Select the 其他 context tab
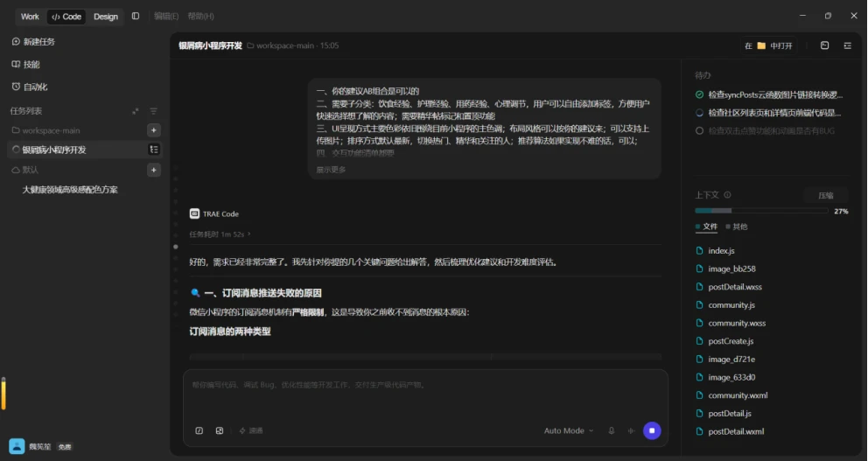This screenshot has width=868, height=461. 736,227
